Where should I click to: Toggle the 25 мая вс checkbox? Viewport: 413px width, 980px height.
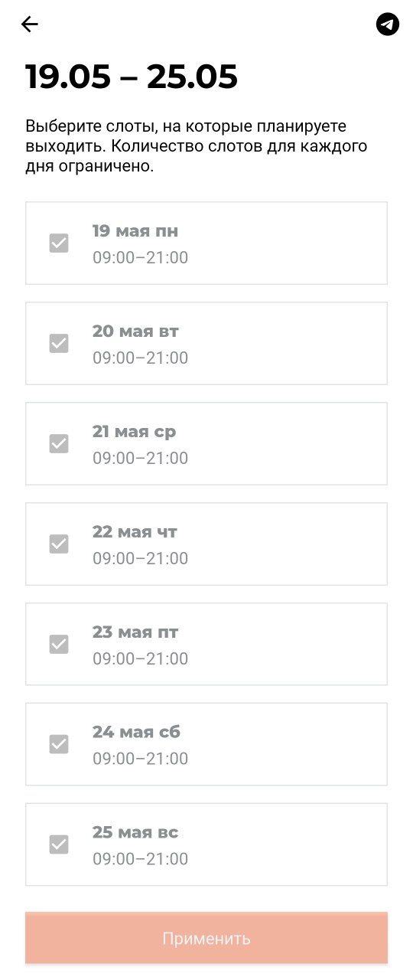(x=59, y=844)
